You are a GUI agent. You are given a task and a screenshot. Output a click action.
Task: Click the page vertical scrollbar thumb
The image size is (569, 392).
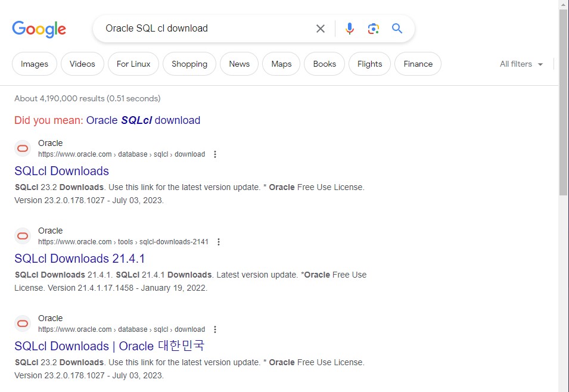563,102
